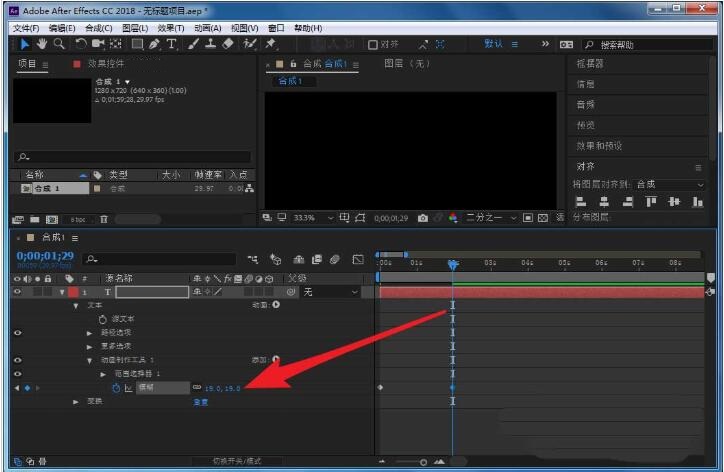
Task: Select the Puppet Pin tool
Action: (270, 44)
